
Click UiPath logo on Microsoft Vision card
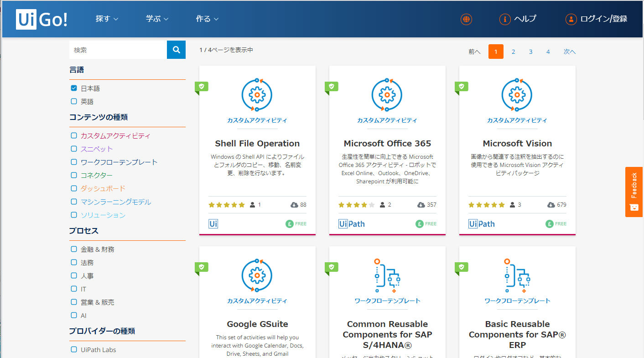pyautogui.click(x=482, y=224)
